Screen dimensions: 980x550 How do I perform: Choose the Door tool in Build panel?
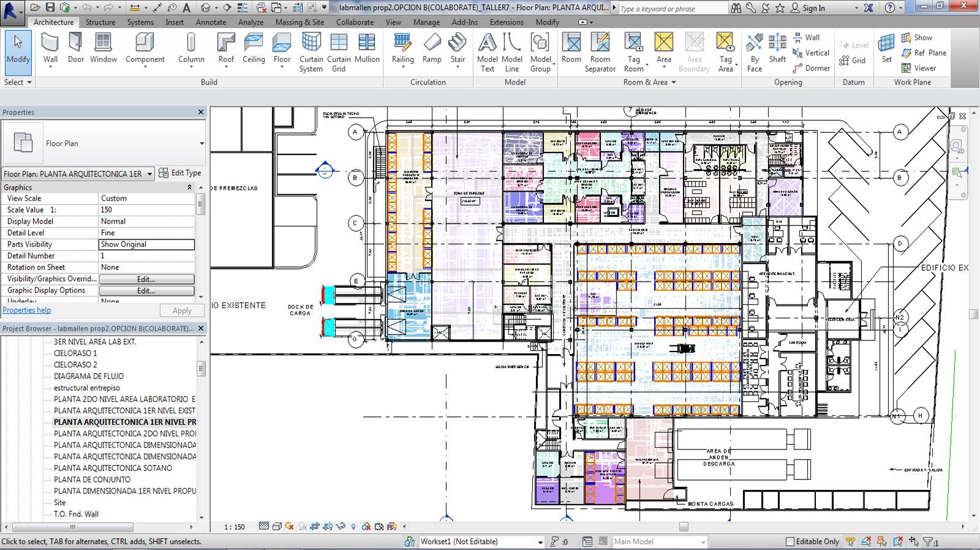click(75, 49)
